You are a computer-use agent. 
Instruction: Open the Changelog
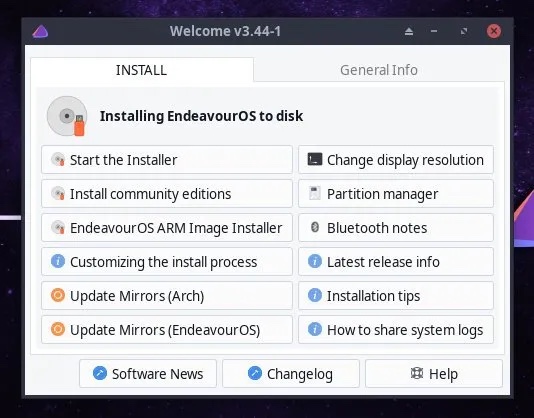[x=291, y=374]
